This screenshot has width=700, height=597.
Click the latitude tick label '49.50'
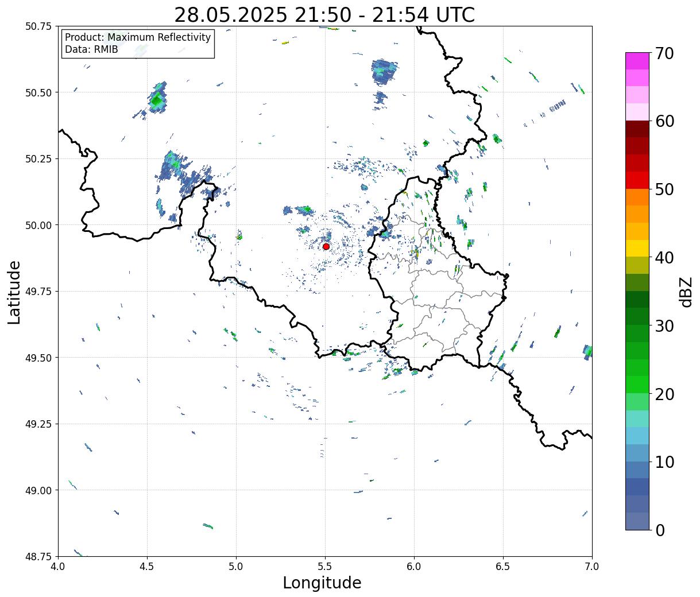pos(38,358)
